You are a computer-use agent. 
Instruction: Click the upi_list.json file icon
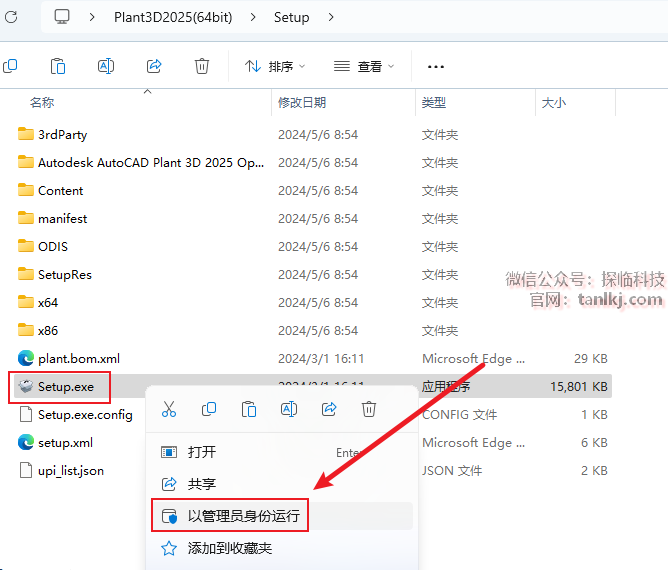[x=26, y=471]
